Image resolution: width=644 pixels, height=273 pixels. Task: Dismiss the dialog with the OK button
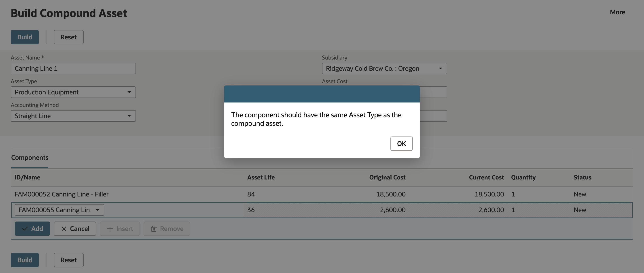click(401, 143)
